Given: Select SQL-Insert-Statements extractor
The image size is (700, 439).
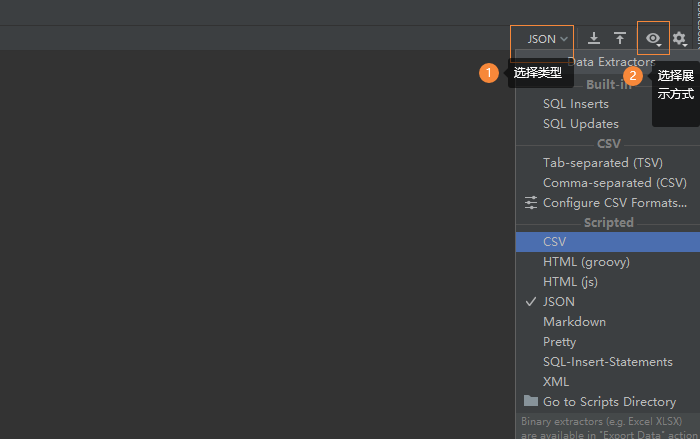Looking at the screenshot, I should [x=607, y=361].
